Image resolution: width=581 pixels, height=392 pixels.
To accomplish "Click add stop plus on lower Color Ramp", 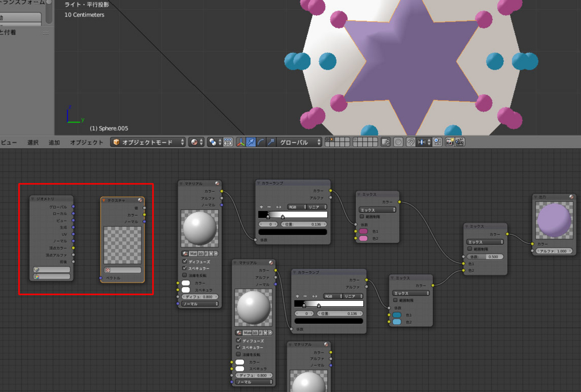I will 297,296.
